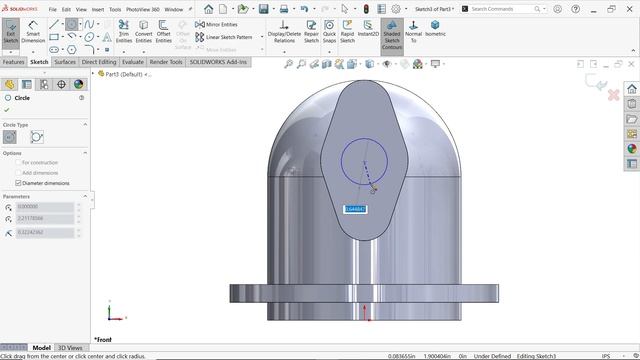Screen dimensions: 640x360
Task: Open the Hide/Show Items eye toggle
Action: coord(387,64)
